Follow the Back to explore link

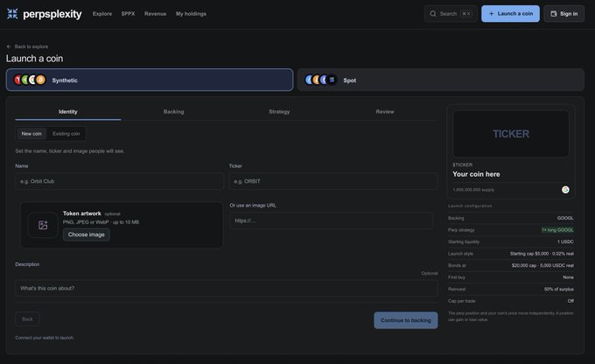click(27, 46)
